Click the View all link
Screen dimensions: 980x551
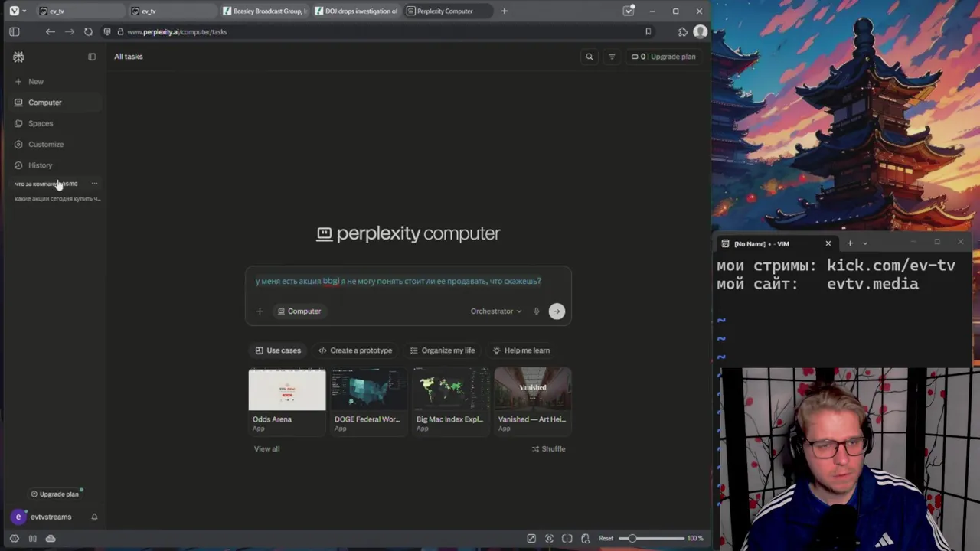266,449
